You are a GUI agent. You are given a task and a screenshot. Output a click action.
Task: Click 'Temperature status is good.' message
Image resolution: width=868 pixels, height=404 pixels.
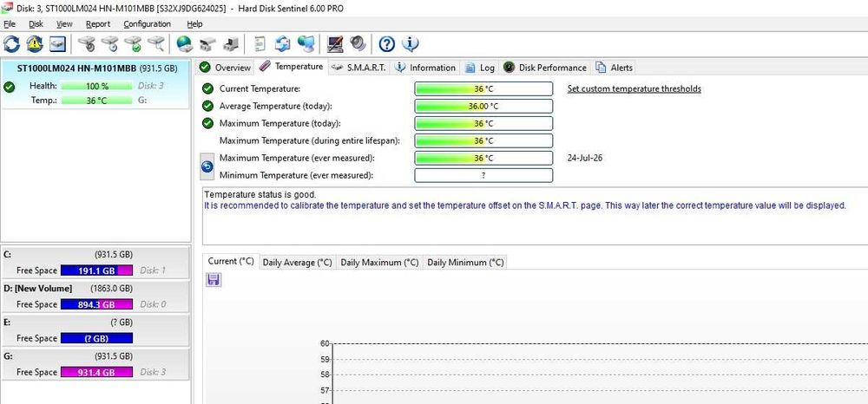pos(260,194)
